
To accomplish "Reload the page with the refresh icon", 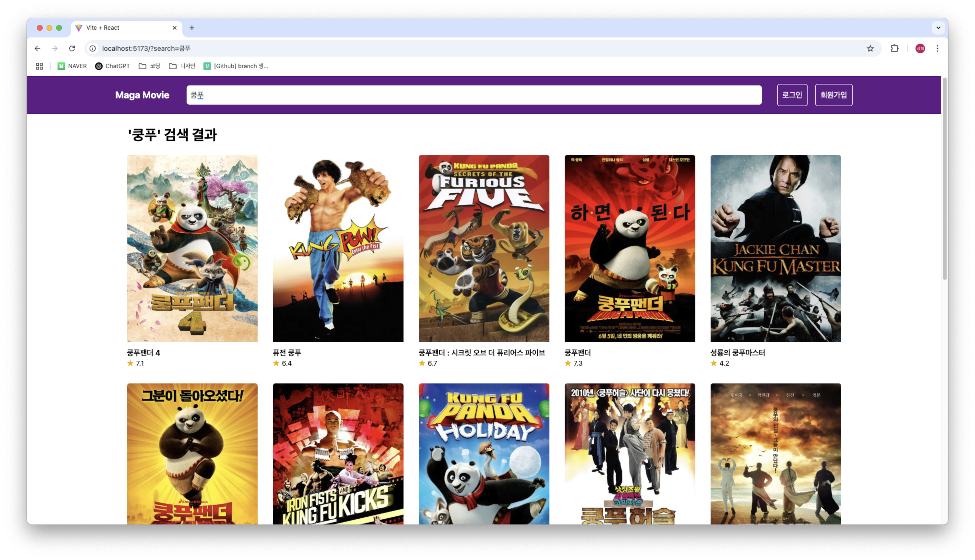I will point(72,48).
